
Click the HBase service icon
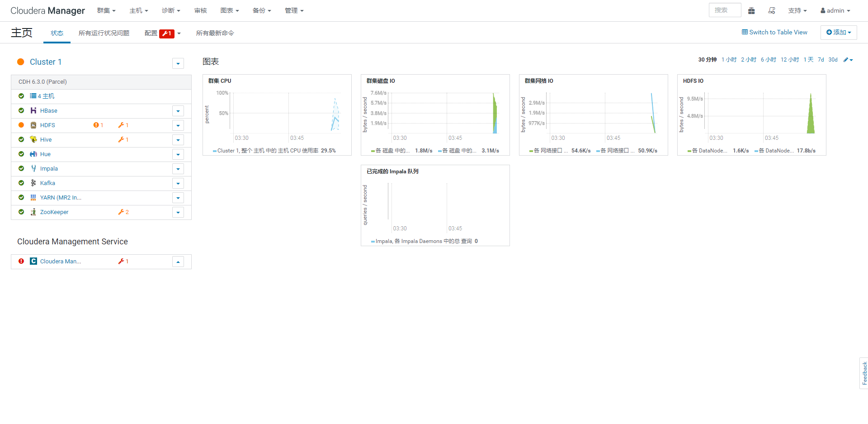tap(33, 110)
